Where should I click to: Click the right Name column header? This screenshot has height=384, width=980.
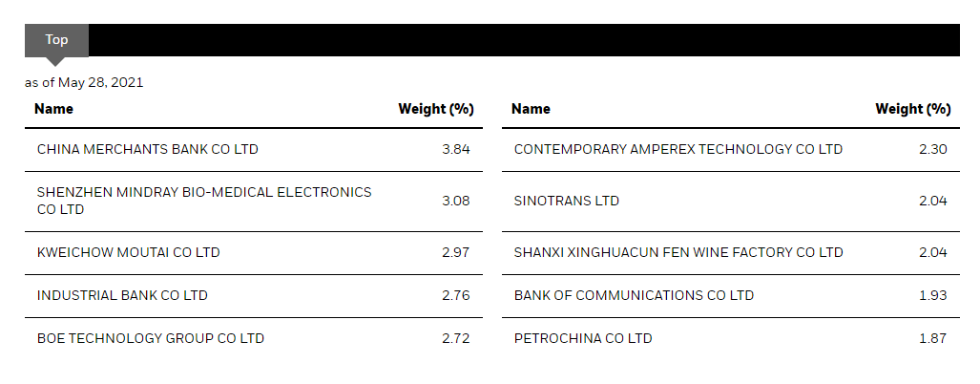[531, 109]
